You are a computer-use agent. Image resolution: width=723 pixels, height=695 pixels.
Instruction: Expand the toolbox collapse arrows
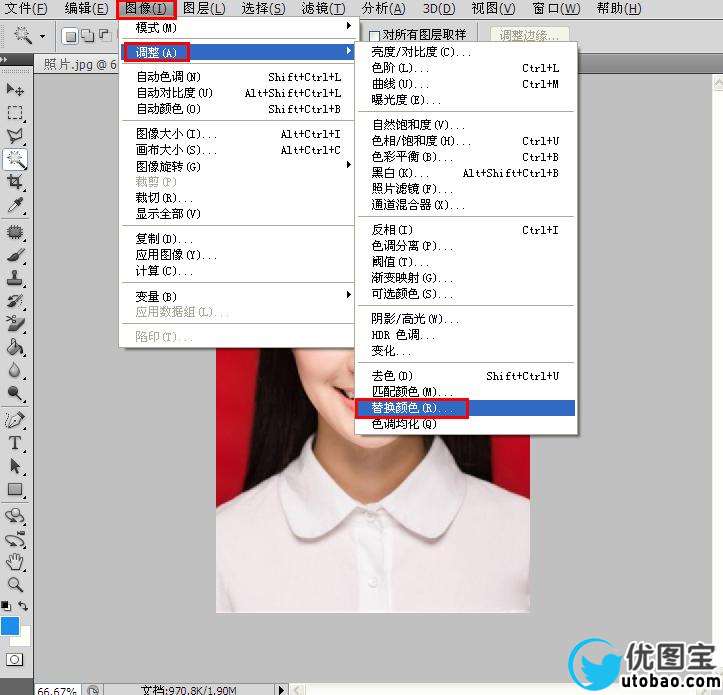(4, 59)
